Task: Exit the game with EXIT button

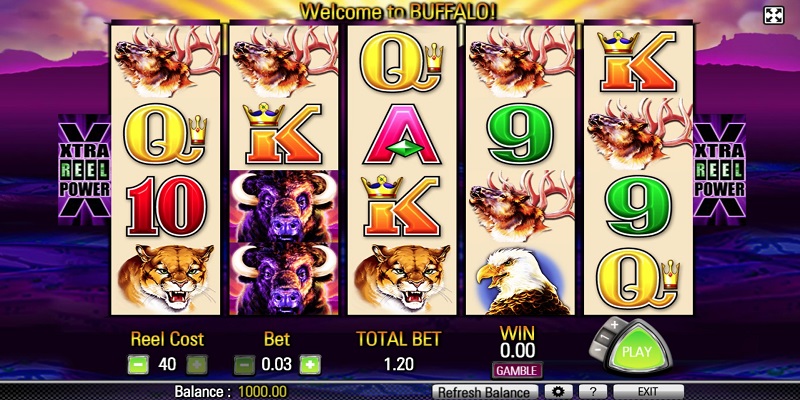Action: [648, 392]
